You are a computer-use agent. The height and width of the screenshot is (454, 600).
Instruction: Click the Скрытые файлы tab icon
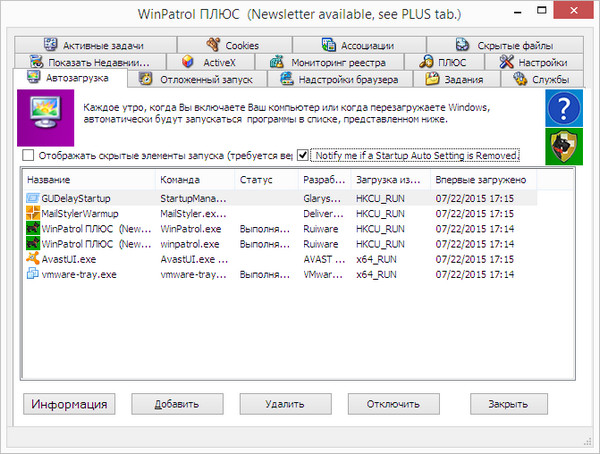(462, 45)
